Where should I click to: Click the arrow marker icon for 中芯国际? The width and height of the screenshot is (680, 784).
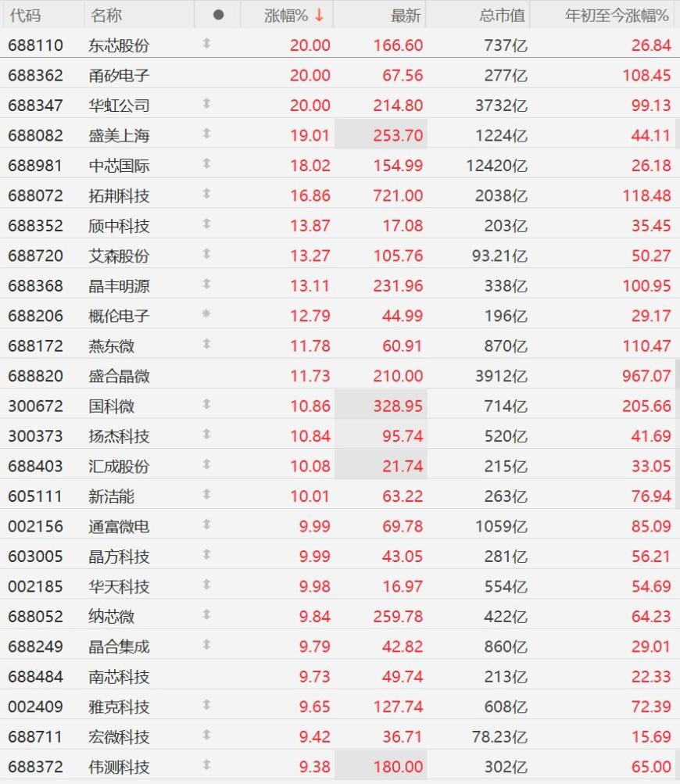(206, 163)
